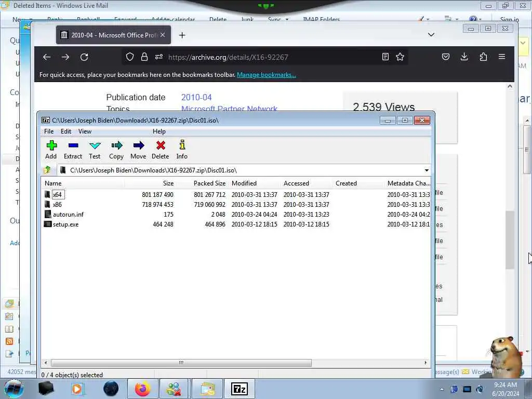Viewport: 532px width, 399px height.
Task: Switch to 7-Zip taskbar button
Action: (239, 389)
